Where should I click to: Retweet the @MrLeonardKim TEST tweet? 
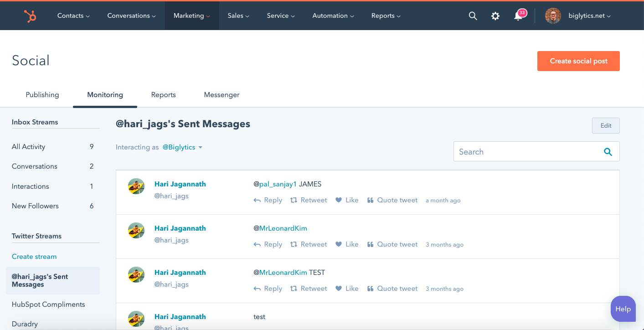pyautogui.click(x=309, y=289)
